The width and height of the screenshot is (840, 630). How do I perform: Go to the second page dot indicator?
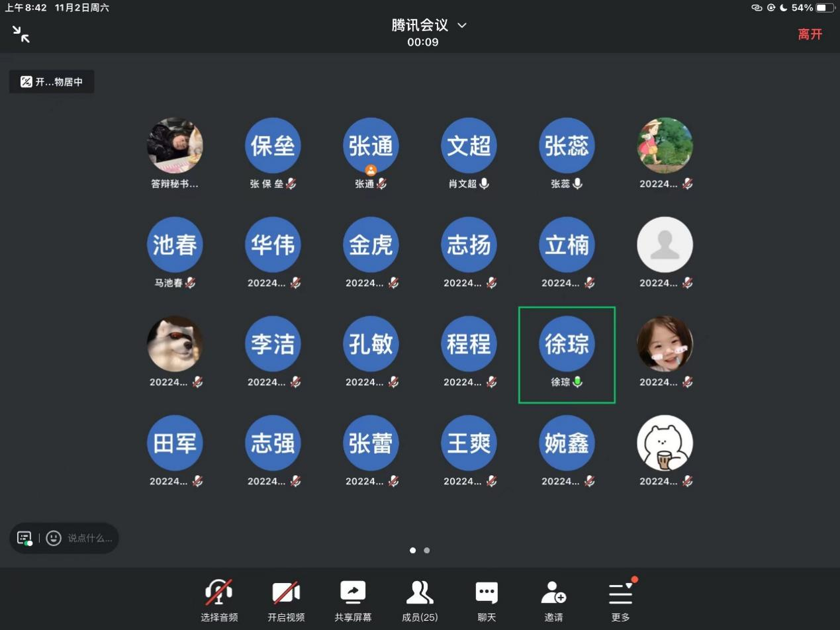coord(427,550)
